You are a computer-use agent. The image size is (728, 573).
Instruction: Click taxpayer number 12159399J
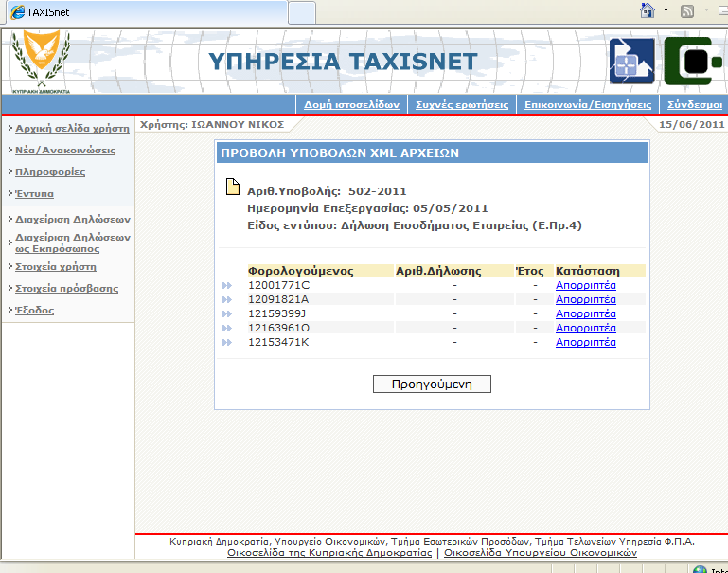click(276, 313)
